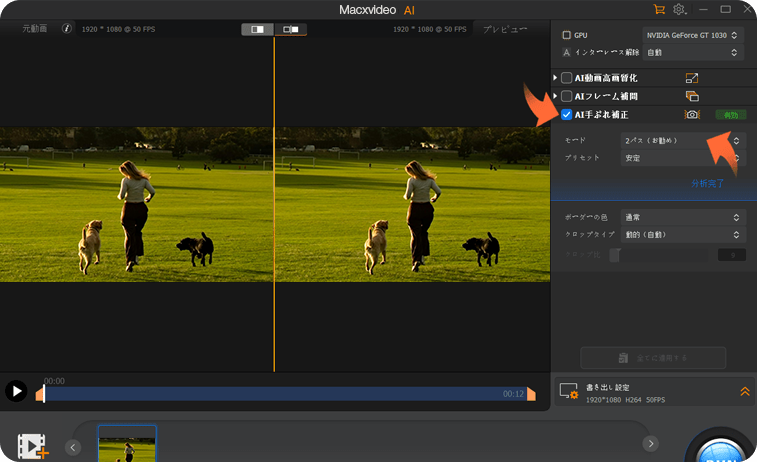Click the 1920*1080 H264 50FPS output text
The image size is (757, 462).
coord(625,400)
